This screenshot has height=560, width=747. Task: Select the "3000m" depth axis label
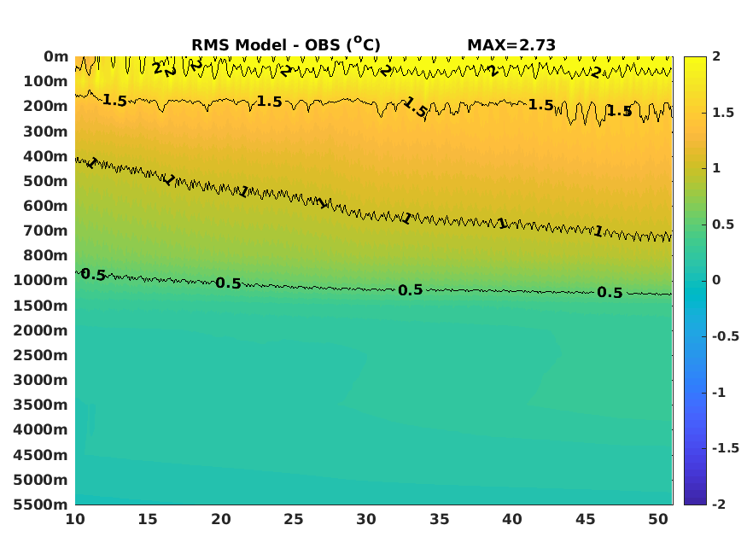click(41, 380)
